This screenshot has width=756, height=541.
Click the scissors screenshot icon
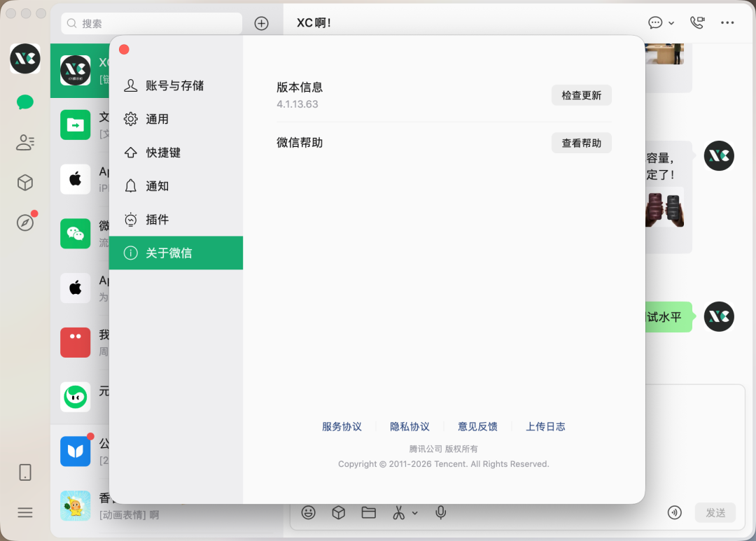[x=398, y=512]
